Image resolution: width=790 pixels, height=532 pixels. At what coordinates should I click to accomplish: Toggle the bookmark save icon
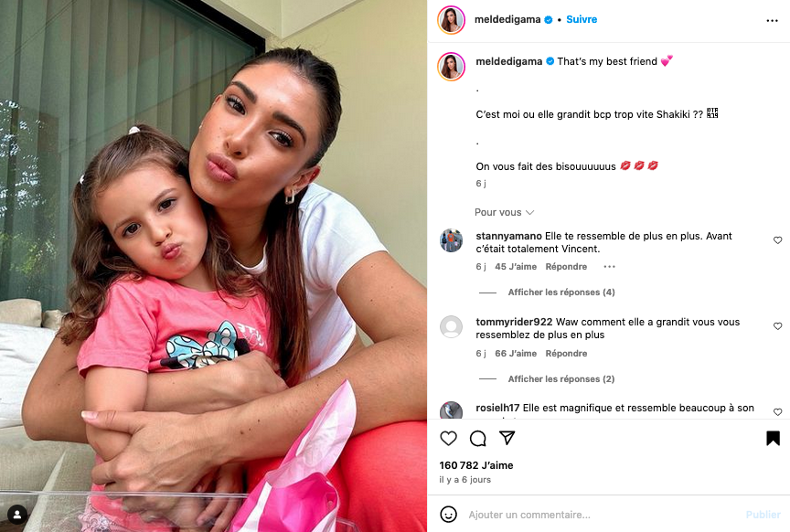(x=773, y=438)
